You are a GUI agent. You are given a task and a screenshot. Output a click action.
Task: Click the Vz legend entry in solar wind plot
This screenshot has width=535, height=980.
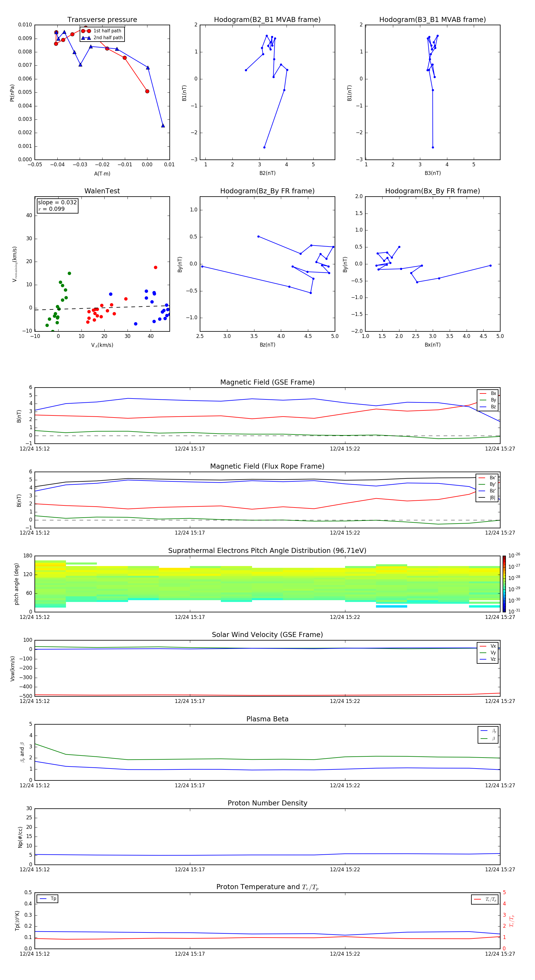(488, 659)
